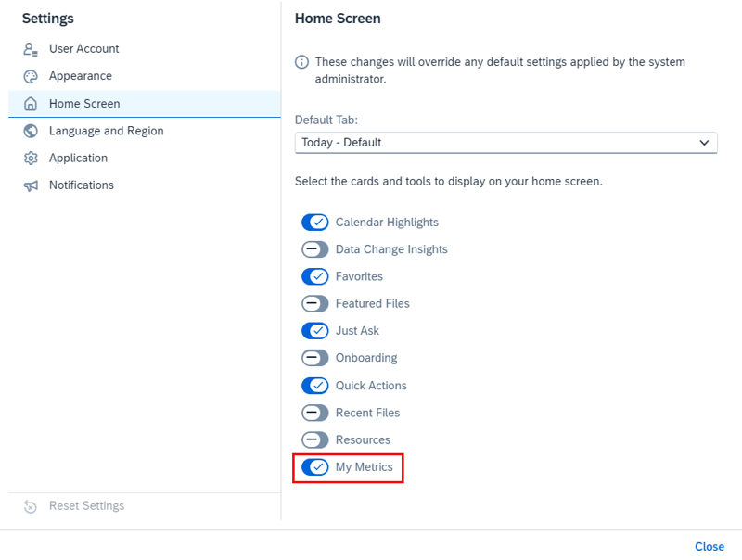Enable the Data Change Insights toggle
Screen dimensions: 742x560
tap(315, 249)
